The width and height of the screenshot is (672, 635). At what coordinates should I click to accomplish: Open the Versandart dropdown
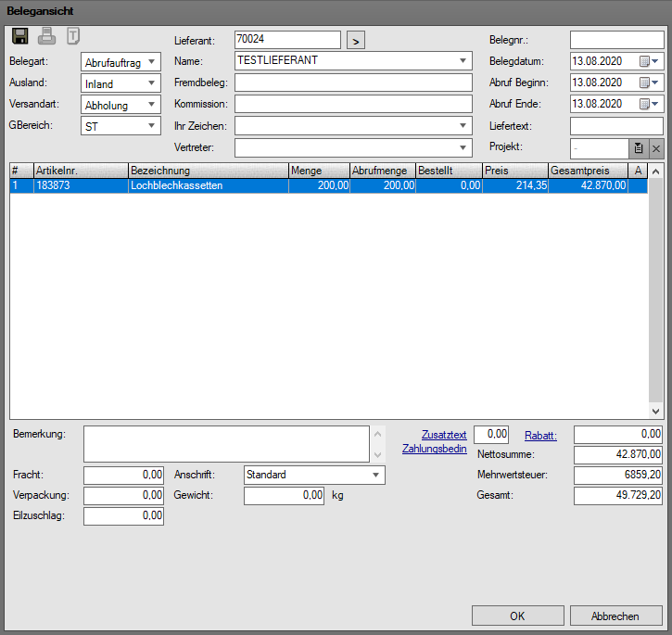pos(150,105)
